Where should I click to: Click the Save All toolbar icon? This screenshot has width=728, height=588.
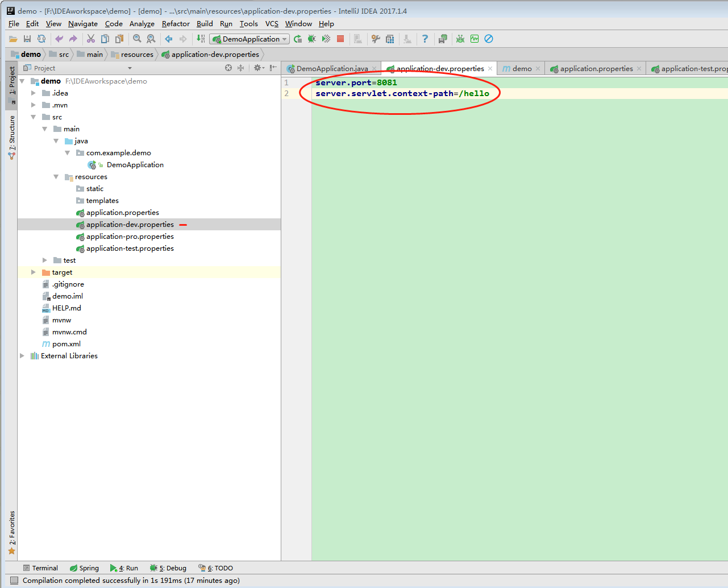pyautogui.click(x=27, y=39)
